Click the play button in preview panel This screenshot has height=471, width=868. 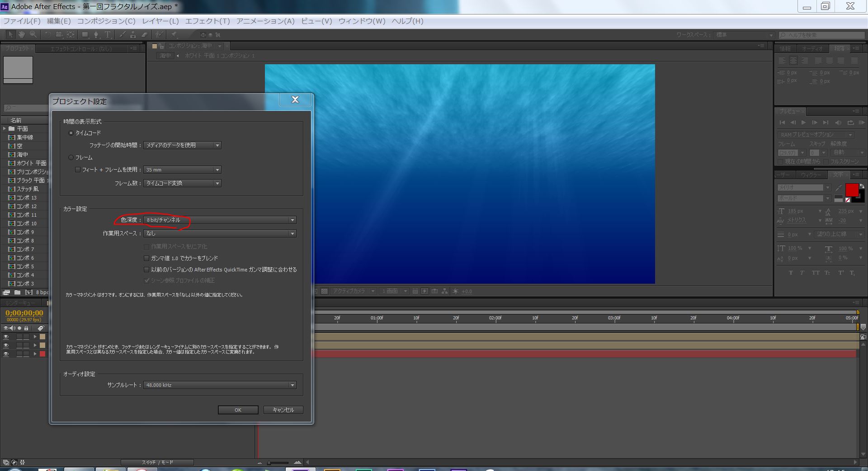point(803,123)
